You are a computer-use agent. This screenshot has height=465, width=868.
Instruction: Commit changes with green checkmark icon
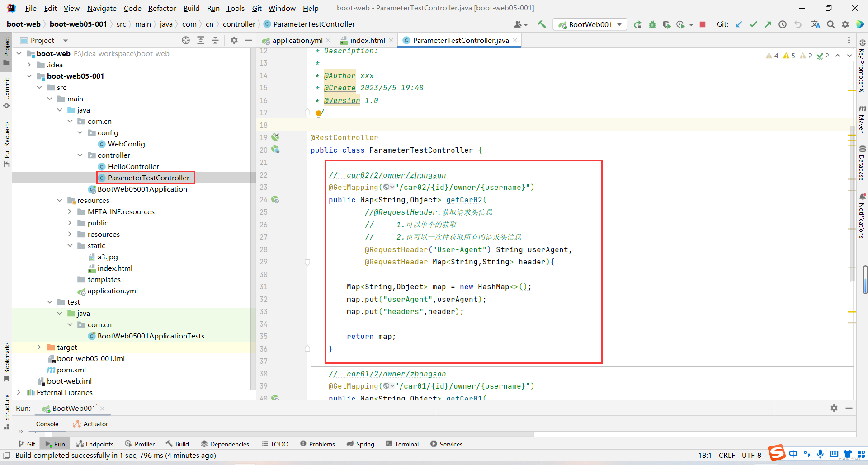(x=753, y=24)
